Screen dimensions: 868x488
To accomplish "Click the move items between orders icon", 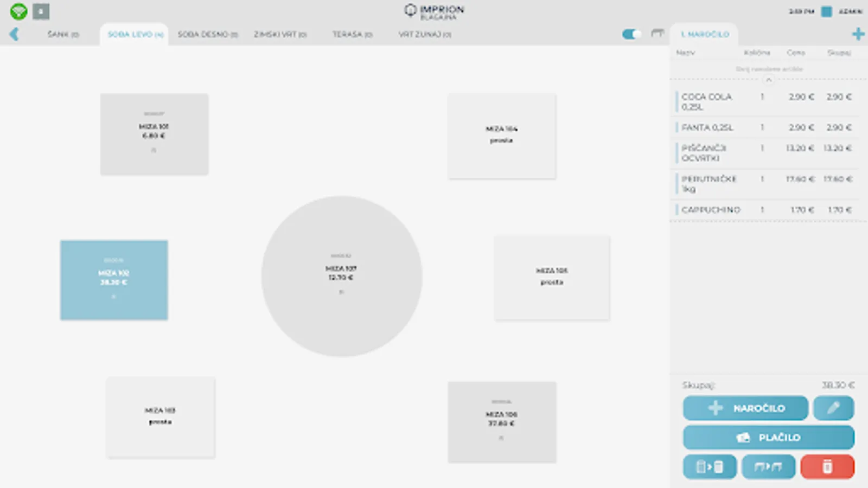I will (x=710, y=466).
